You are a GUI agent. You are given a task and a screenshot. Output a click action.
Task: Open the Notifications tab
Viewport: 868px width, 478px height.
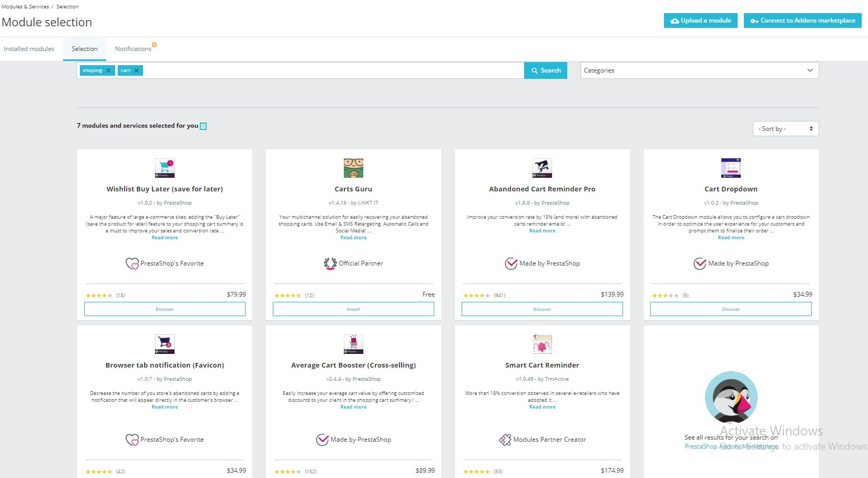[x=133, y=49]
